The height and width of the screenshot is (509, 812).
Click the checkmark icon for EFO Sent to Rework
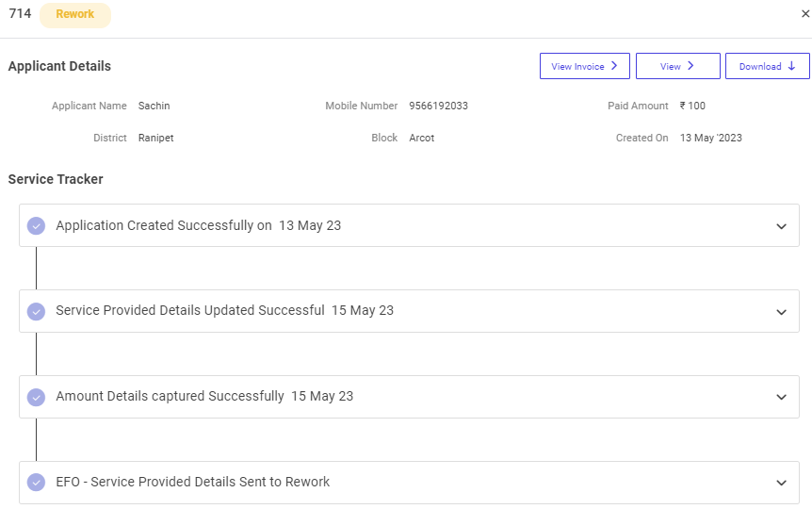[36, 483]
